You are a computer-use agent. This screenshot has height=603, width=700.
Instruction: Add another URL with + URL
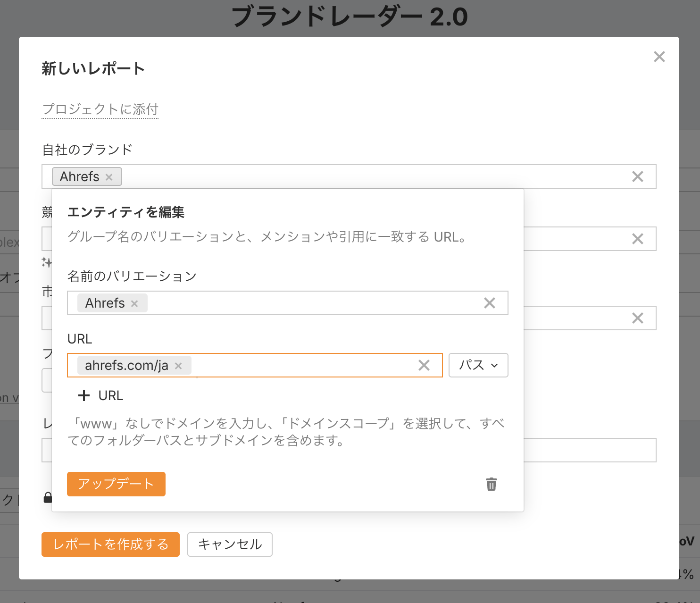[100, 396]
